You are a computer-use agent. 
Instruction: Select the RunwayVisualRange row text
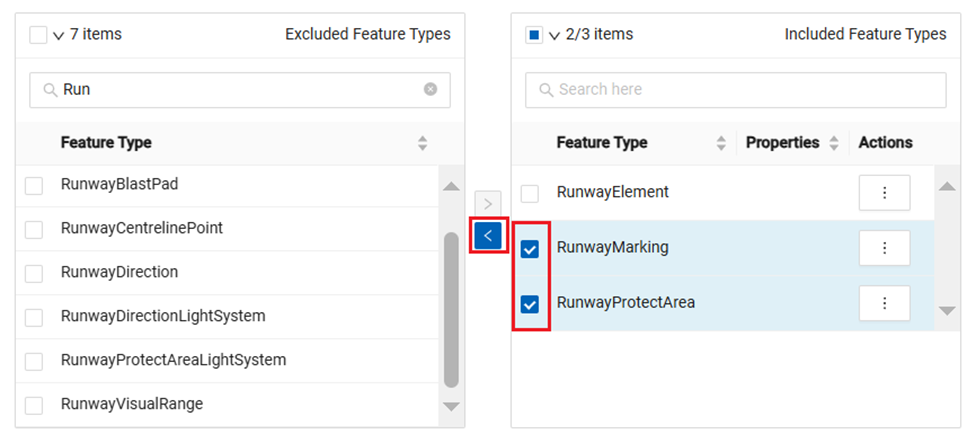point(132,404)
